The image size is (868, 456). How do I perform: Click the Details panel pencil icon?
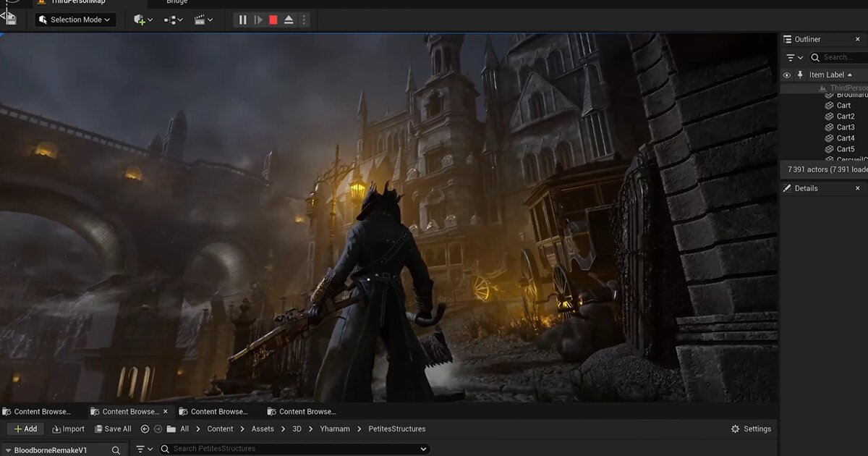[x=788, y=188]
